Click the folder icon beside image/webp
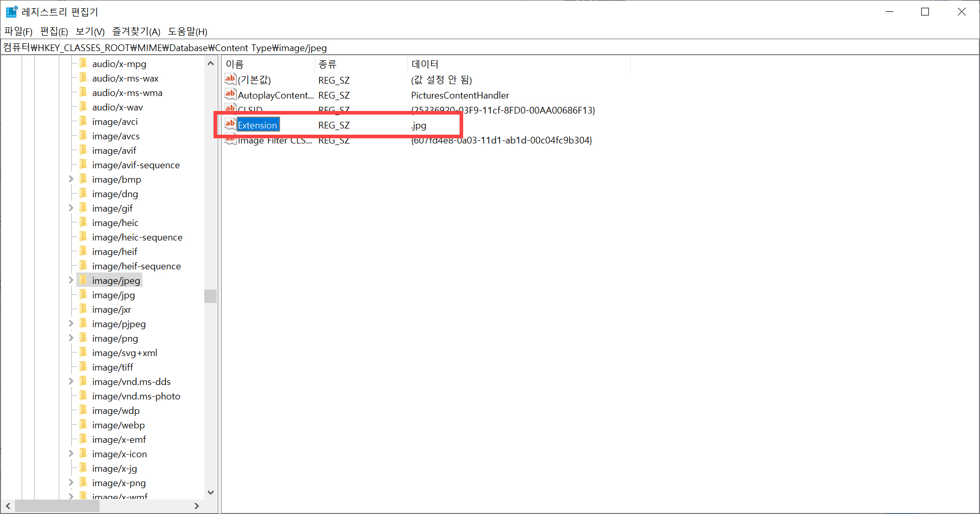The image size is (980, 514). click(83, 425)
